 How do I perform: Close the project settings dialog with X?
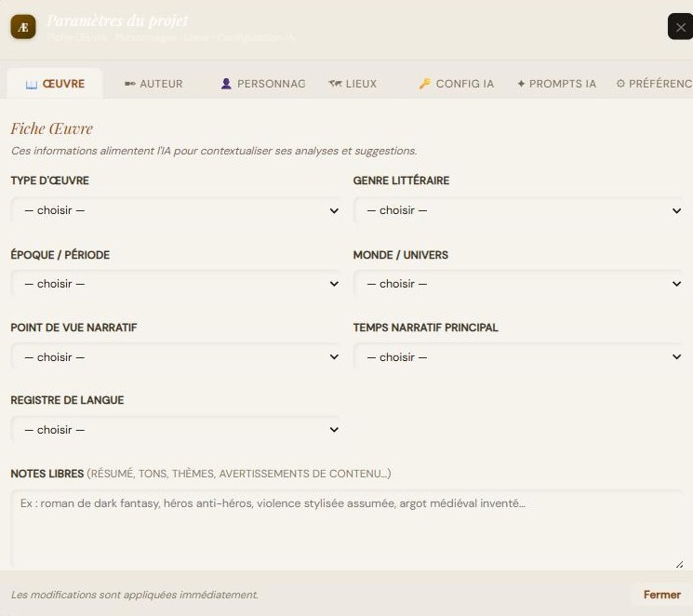pos(680,27)
